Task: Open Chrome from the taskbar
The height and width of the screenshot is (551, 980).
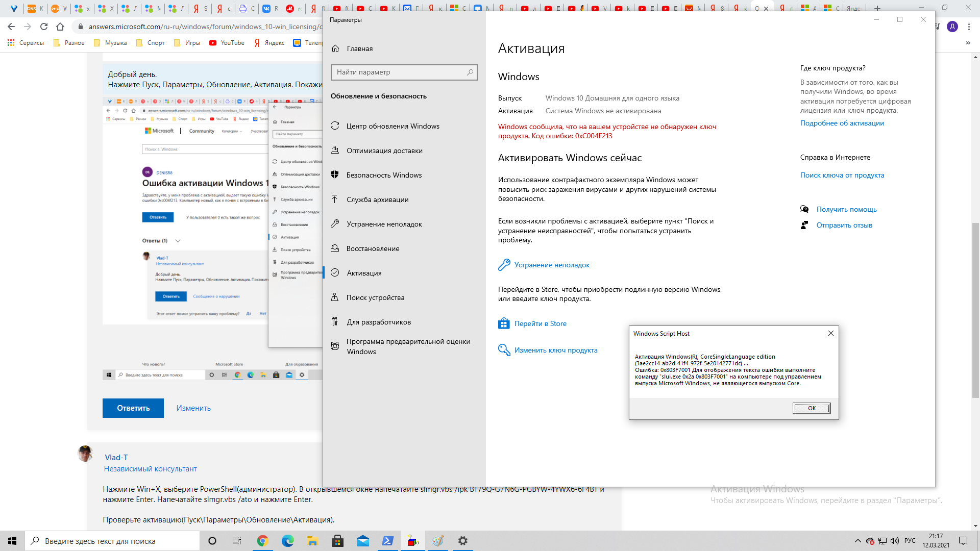Action: tap(262, 541)
